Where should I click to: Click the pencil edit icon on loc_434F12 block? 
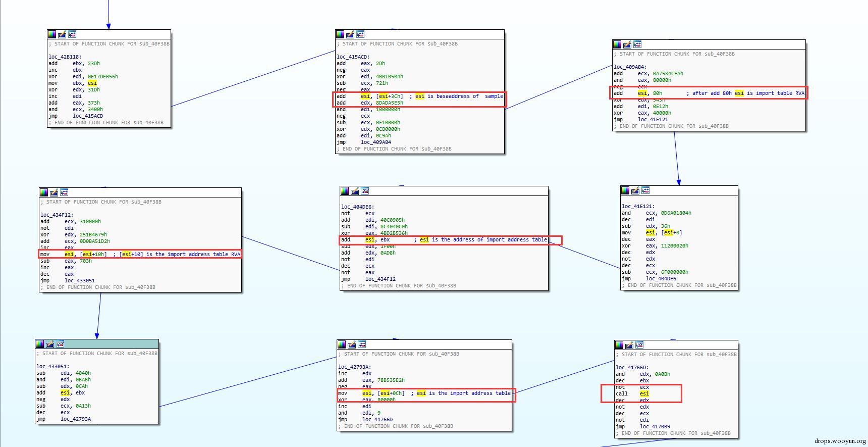[x=54, y=192]
